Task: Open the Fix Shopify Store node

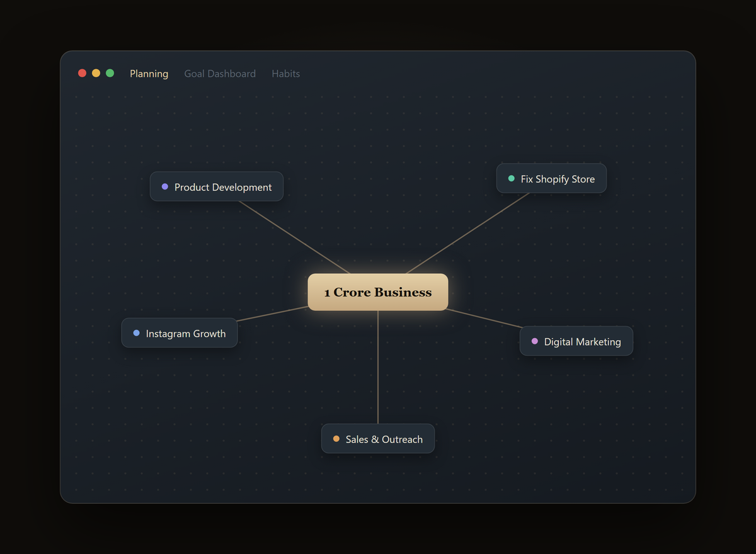Action: [551, 178]
